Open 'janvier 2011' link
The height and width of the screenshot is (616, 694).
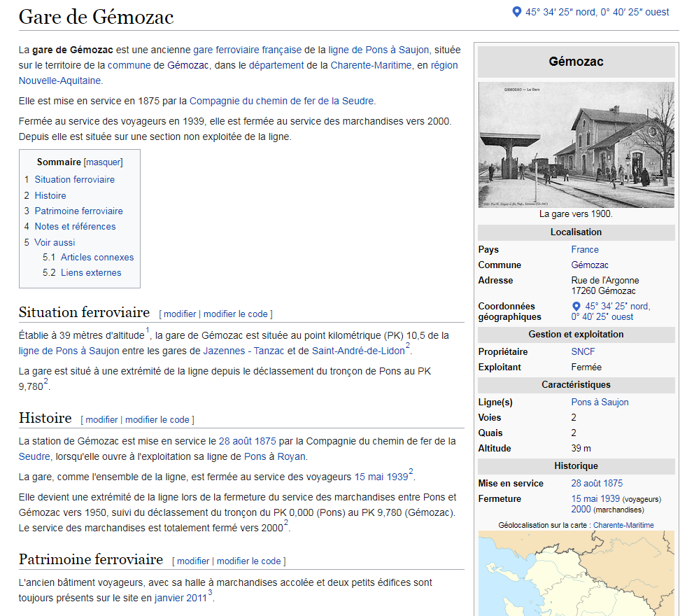(180, 598)
